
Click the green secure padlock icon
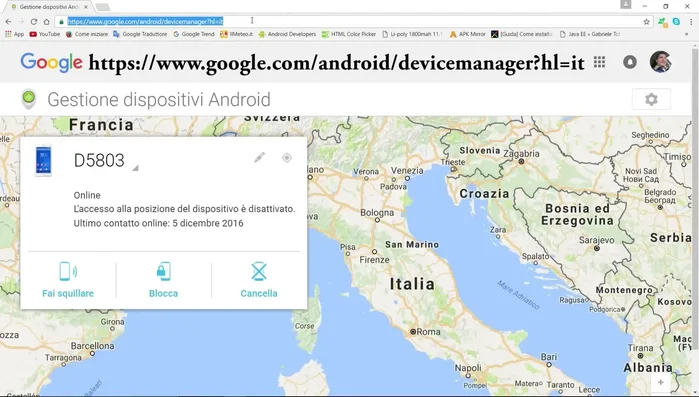(x=62, y=21)
